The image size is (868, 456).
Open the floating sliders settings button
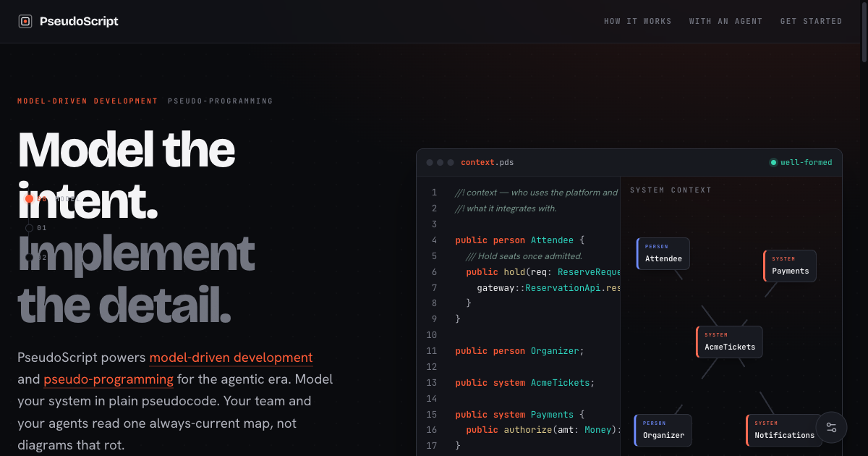pyautogui.click(x=831, y=427)
